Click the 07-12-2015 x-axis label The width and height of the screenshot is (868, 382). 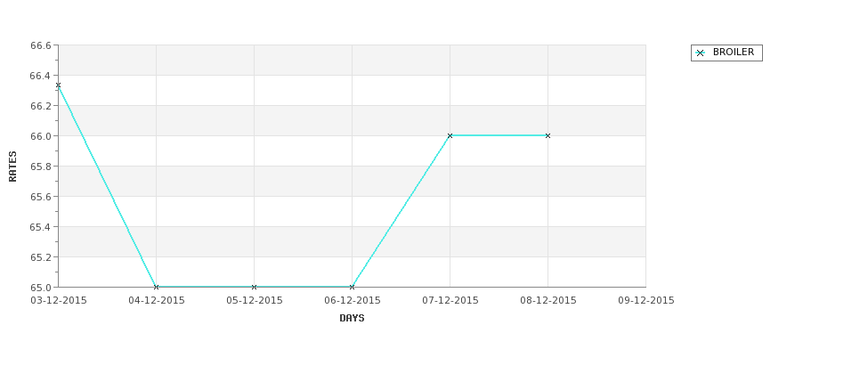pyautogui.click(x=450, y=301)
